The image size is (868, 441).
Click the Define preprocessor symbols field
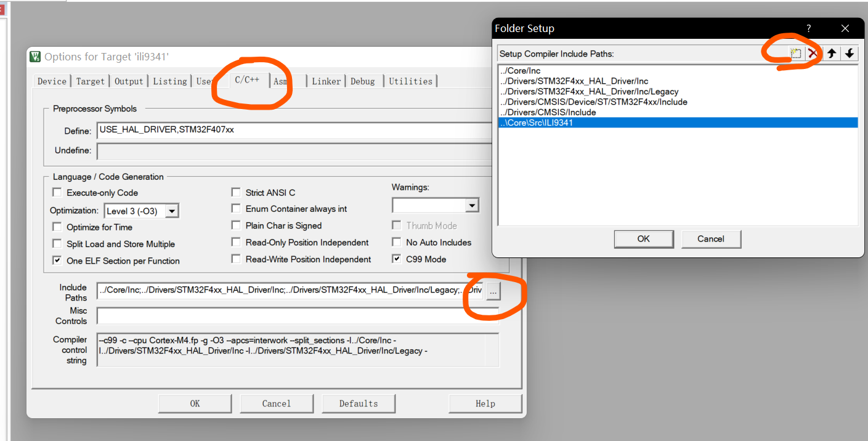coord(296,131)
